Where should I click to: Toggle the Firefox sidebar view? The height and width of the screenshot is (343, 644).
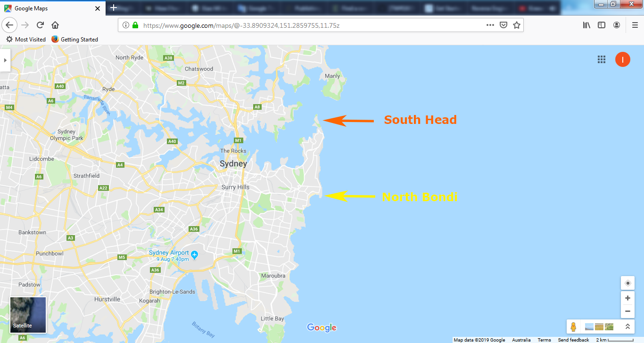[x=602, y=25]
